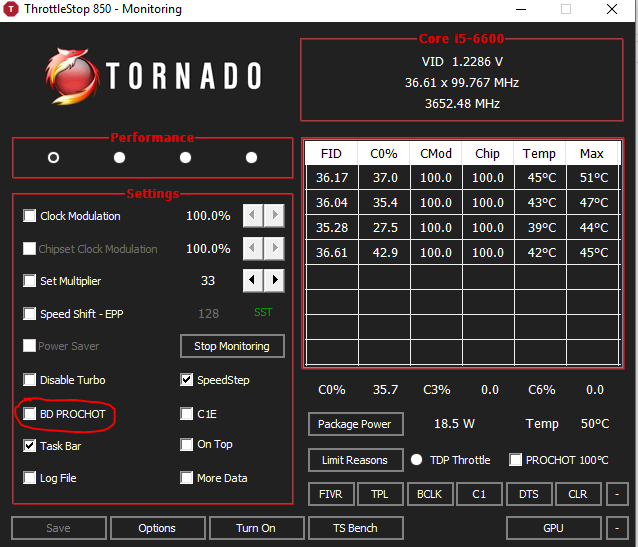638x547 pixels.
Task: Select the third Performance profile radio
Action: (186, 158)
